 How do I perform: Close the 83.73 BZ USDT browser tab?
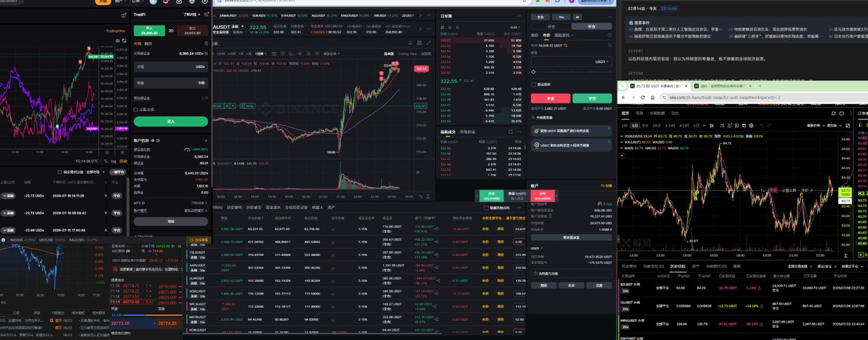(686, 85)
